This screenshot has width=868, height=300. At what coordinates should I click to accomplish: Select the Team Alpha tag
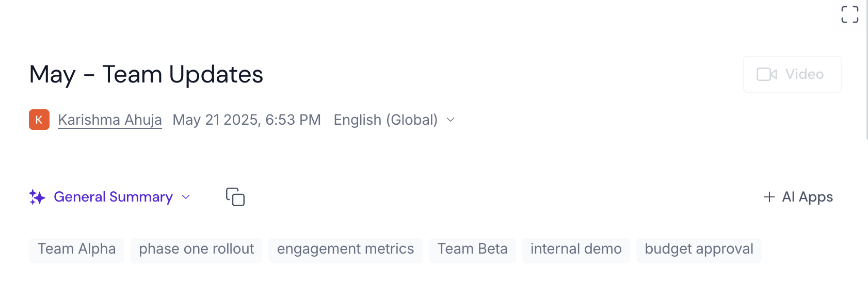tap(76, 249)
